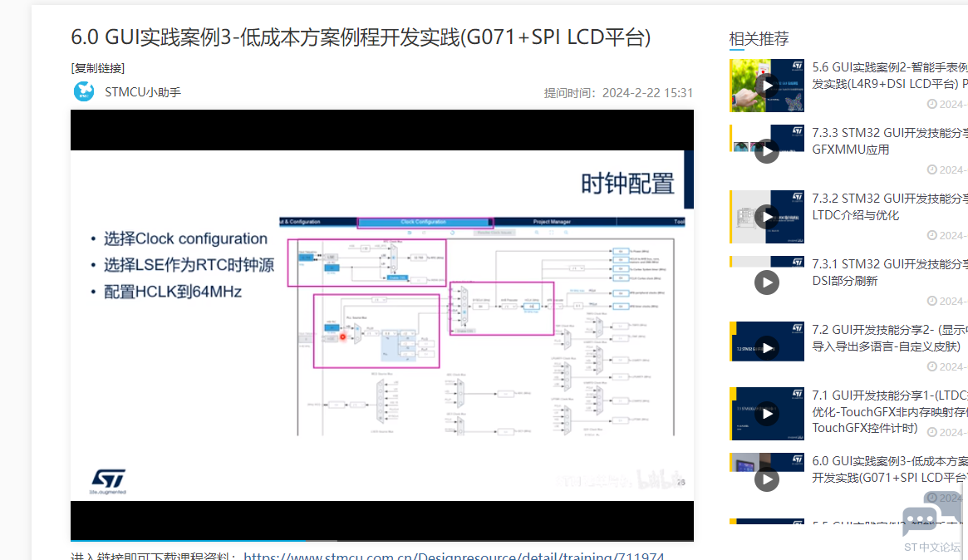Viewport: 968px width, 560px height.
Task: Open the stmcu.com.cn training resource link
Action: [x=454, y=555]
